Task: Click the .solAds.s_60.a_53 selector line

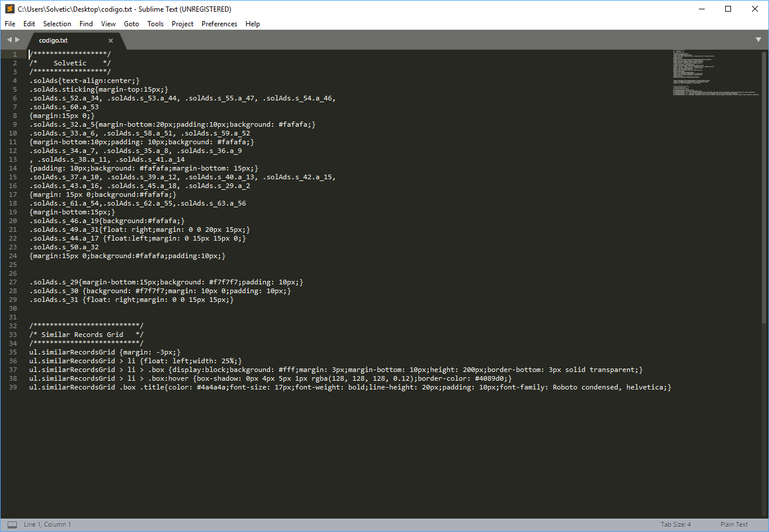Action: pyautogui.click(x=64, y=107)
